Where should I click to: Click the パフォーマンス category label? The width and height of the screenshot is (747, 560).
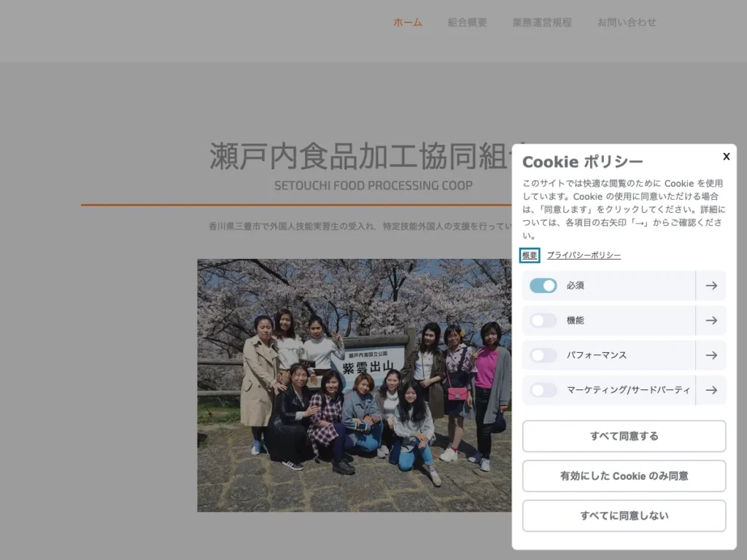597,355
